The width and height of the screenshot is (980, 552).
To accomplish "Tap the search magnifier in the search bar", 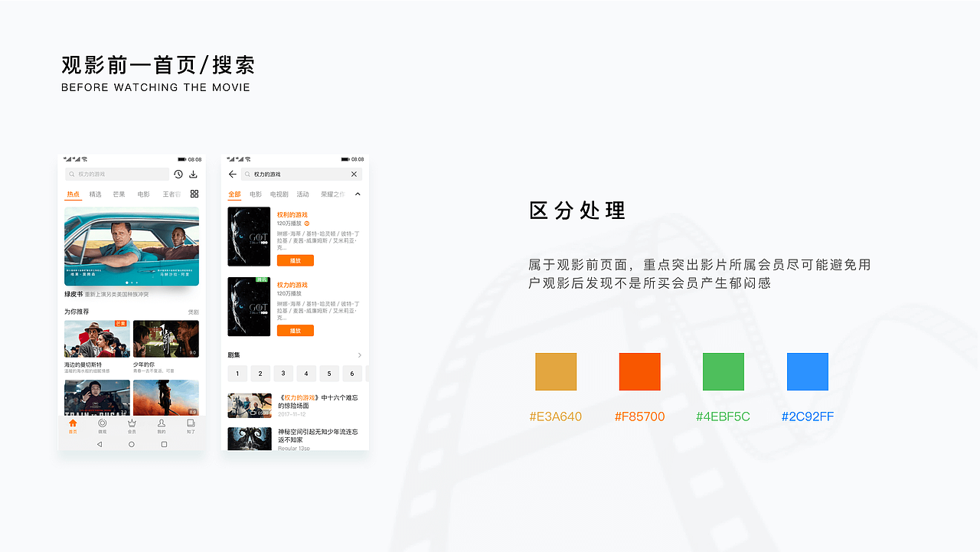I will [247, 173].
